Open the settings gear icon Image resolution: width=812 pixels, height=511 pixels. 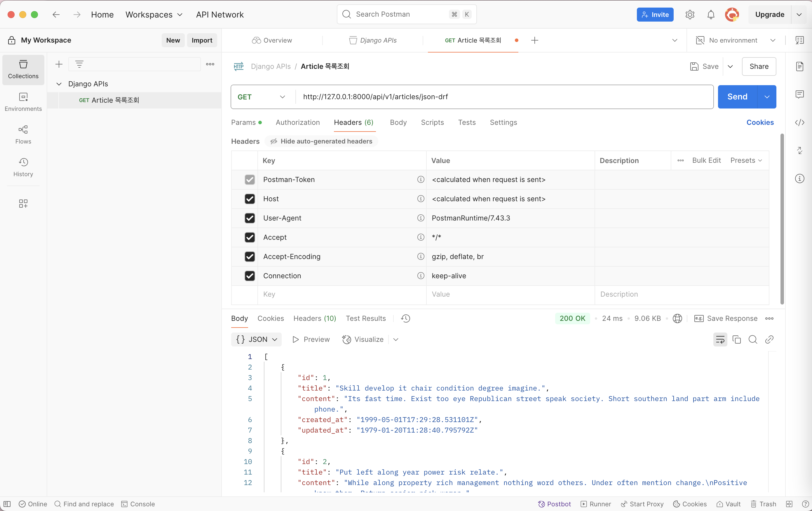click(690, 15)
